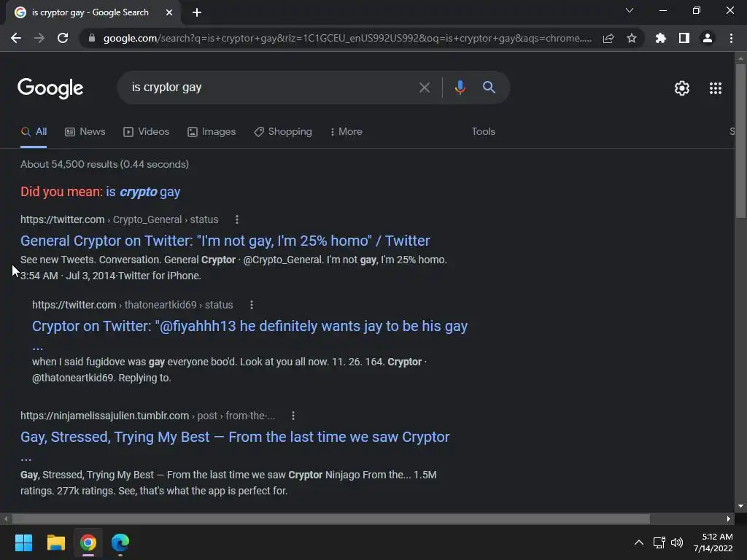
Task: Open the tab search dropdown arrow
Action: coord(630,10)
